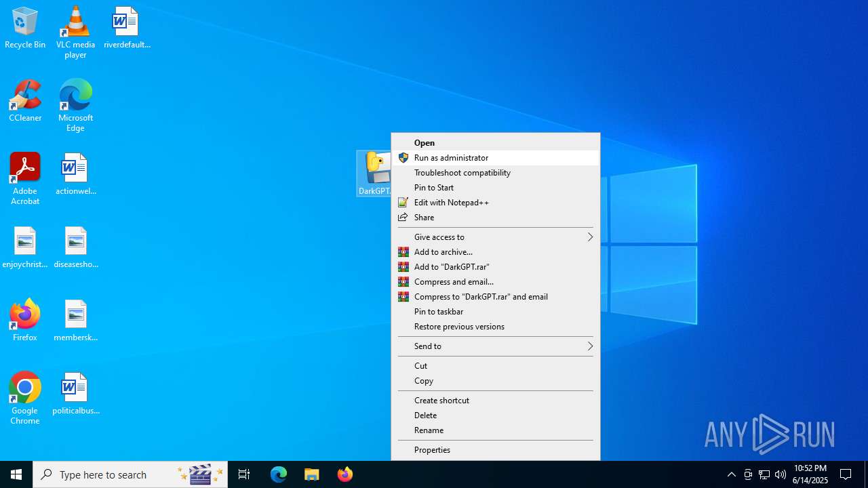
Task: Choose Edit with Notepad++
Action: [495, 202]
